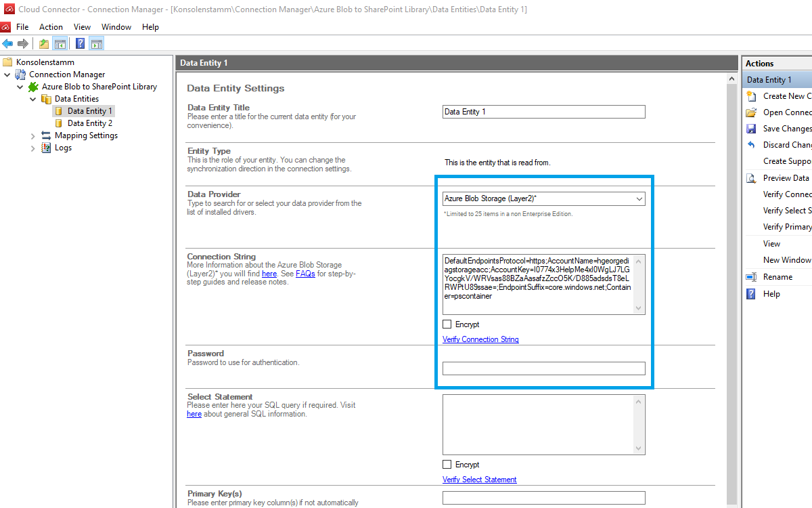Collapse the Data Entities tree node

click(33, 99)
